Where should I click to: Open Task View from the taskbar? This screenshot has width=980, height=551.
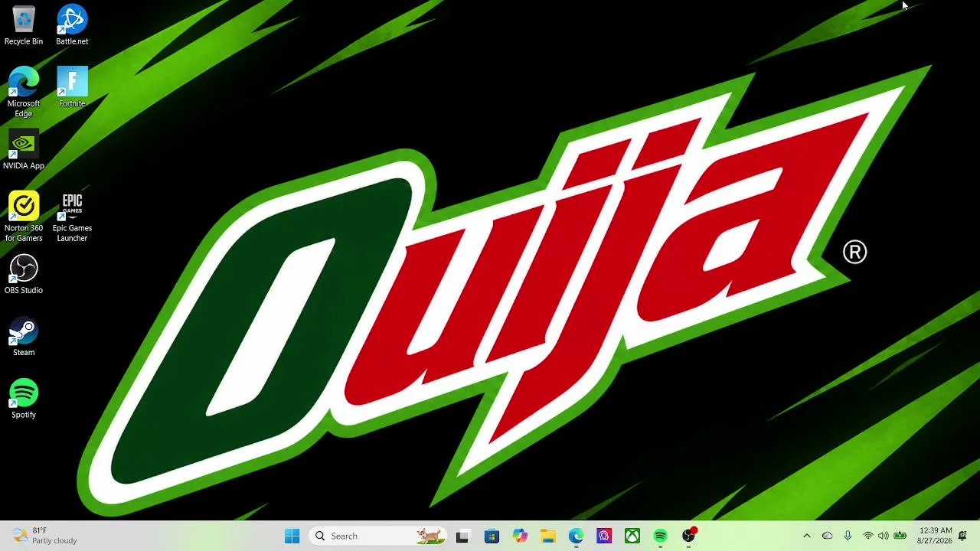click(462, 536)
